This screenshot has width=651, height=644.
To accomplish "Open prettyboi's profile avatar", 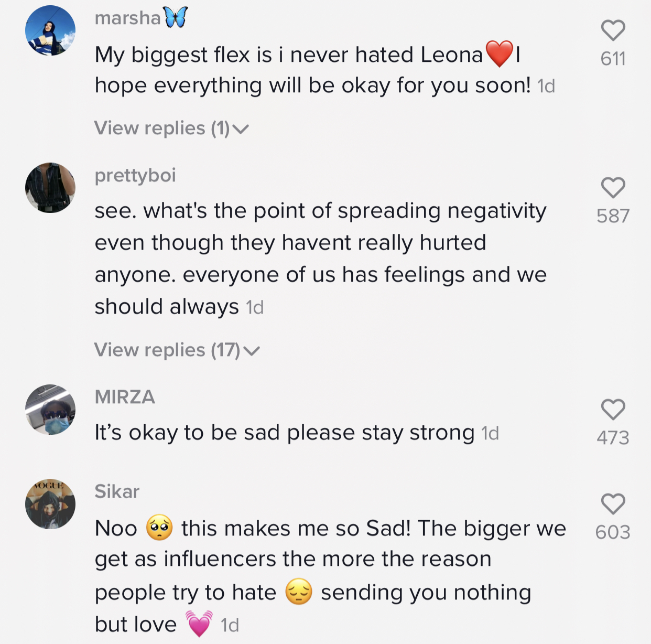I will [x=50, y=188].
